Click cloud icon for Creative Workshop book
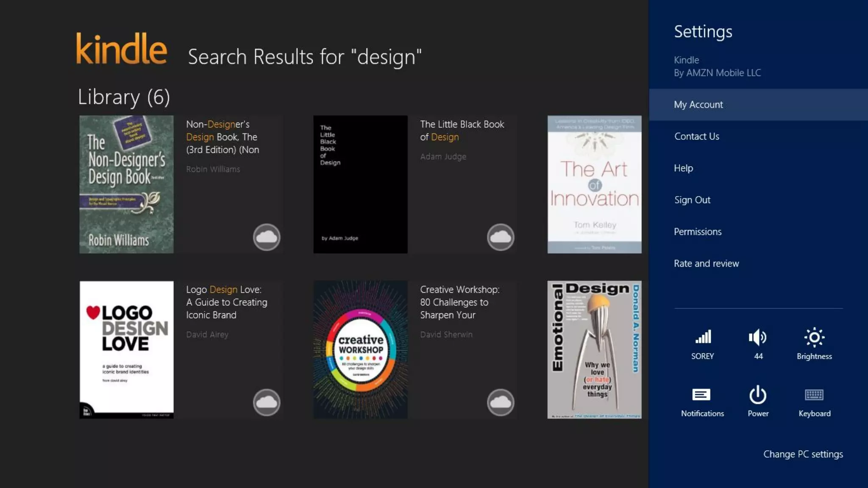The height and width of the screenshot is (488, 868). 501,402
